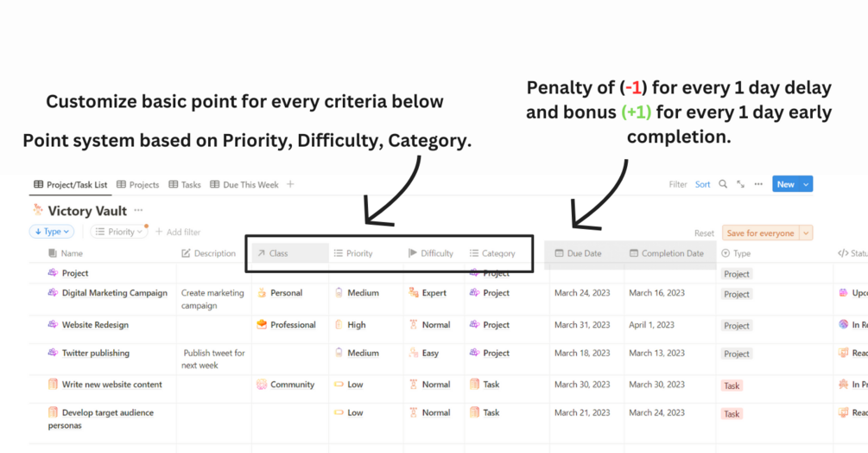Image resolution: width=868 pixels, height=453 pixels.
Task: Open the Type sort dropdown pill
Action: 52,232
